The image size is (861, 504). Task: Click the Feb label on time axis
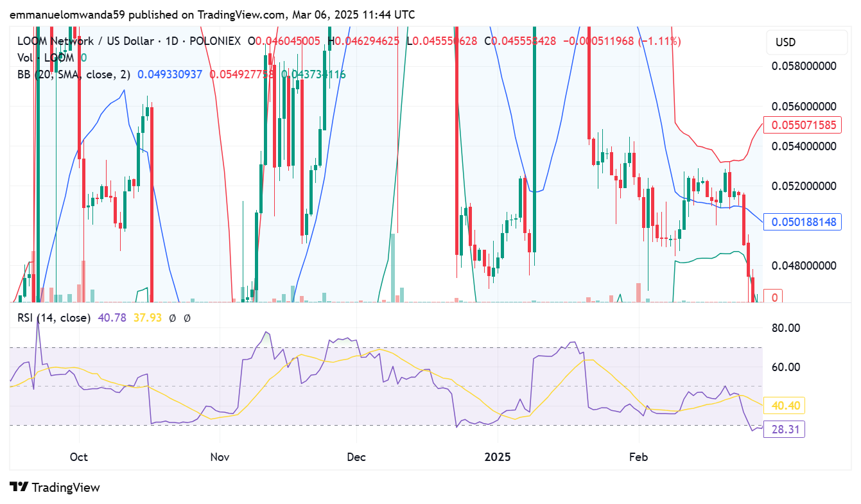click(638, 457)
